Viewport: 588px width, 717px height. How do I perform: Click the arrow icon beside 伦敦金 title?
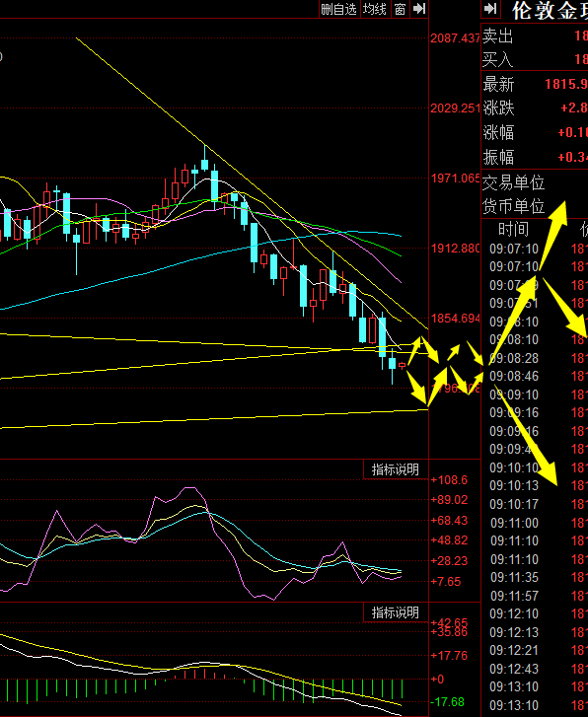[490, 9]
